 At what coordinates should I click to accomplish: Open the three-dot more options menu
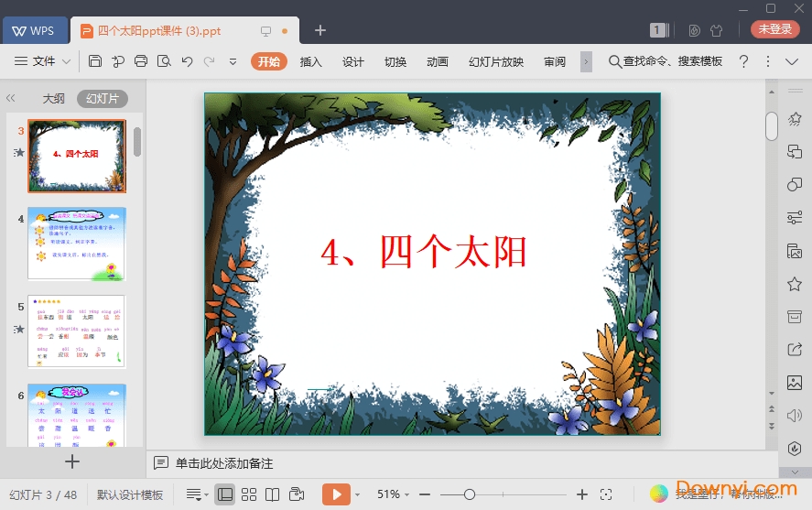click(x=768, y=61)
